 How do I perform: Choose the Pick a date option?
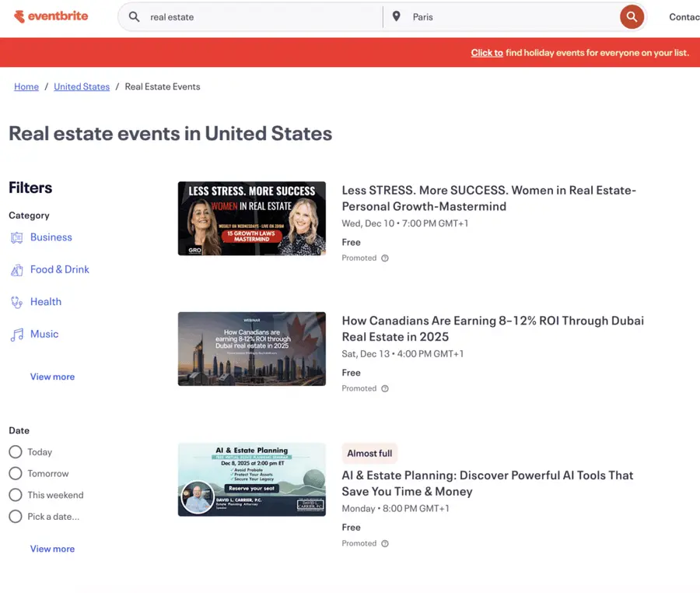coord(15,516)
